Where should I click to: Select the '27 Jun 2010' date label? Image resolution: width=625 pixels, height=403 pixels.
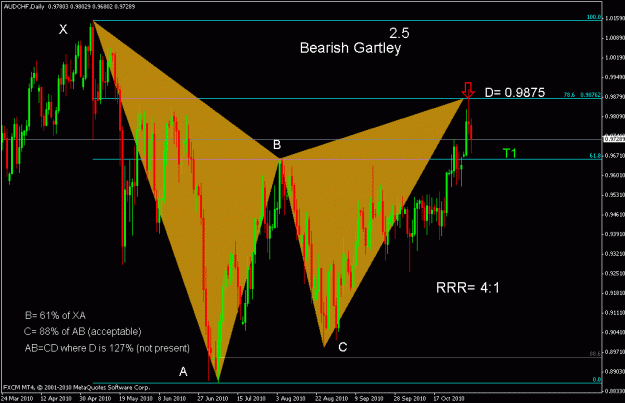pos(212,399)
